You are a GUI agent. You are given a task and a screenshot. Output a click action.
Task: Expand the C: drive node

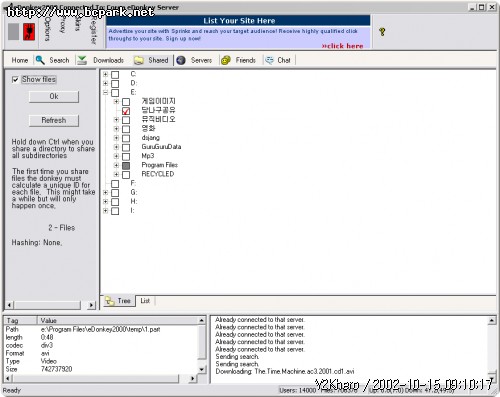tap(105, 74)
